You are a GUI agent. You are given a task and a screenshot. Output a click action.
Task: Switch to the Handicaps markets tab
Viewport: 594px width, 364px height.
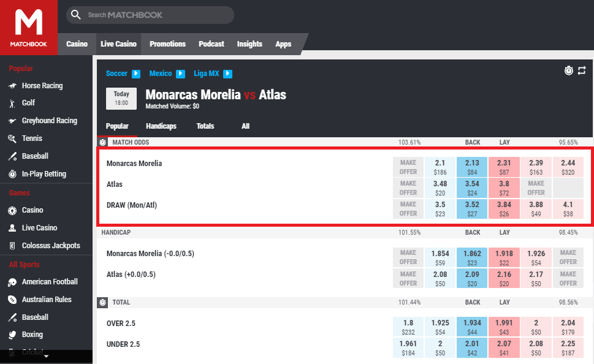[161, 126]
